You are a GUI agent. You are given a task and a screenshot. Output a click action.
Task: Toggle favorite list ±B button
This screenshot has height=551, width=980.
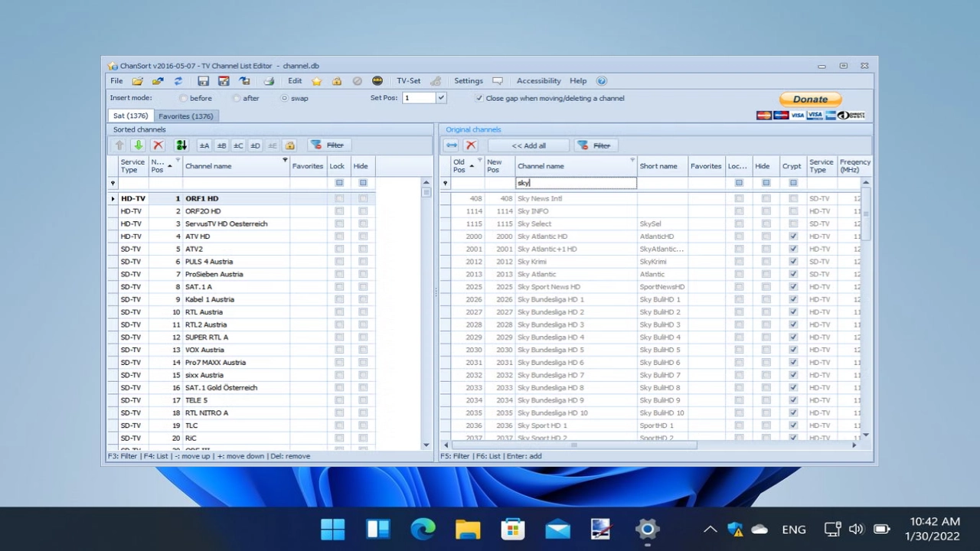tap(221, 145)
